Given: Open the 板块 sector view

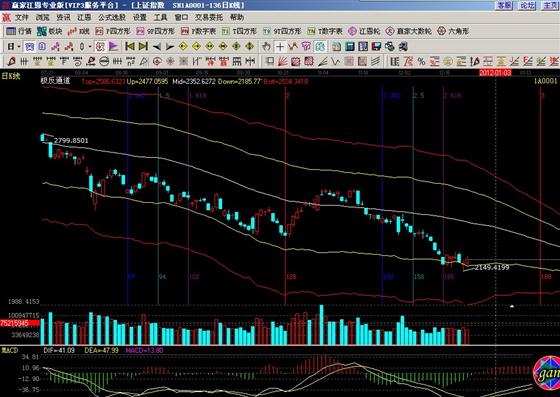Looking at the screenshot, I should [50, 31].
